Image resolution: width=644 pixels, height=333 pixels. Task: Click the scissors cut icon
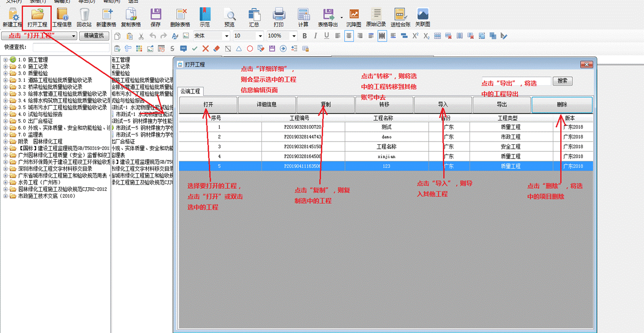point(141,36)
